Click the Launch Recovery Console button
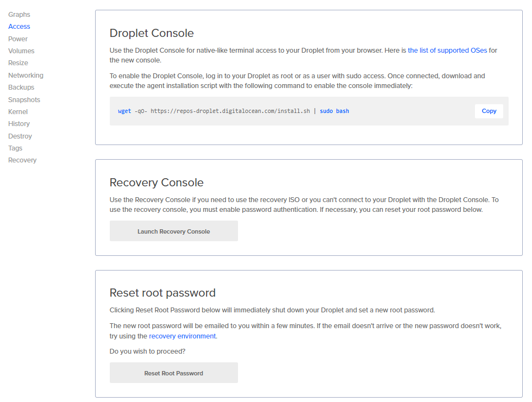This screenshot has width=532, height=402. pyautogui.click(x=173, y=231)
